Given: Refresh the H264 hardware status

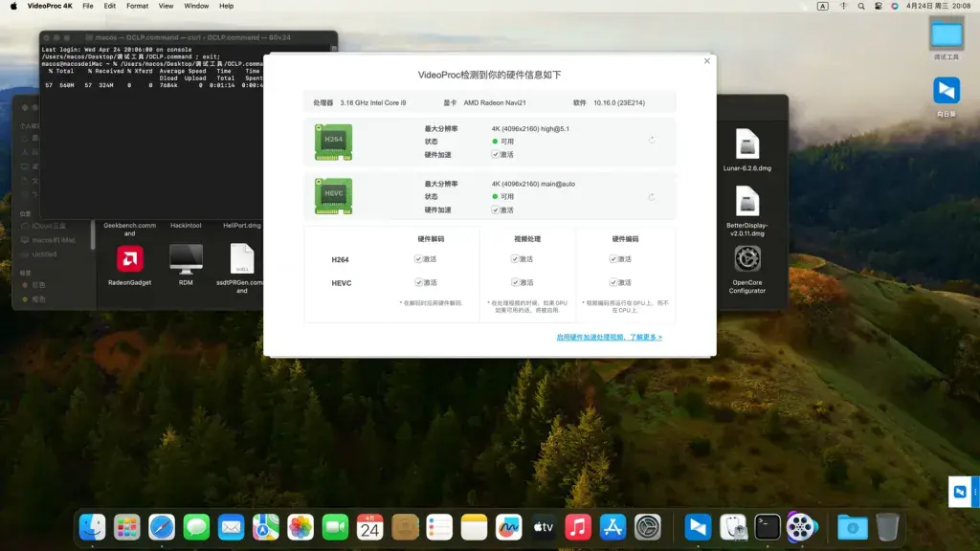Looking at the screenshot, I should pos(651,140).
